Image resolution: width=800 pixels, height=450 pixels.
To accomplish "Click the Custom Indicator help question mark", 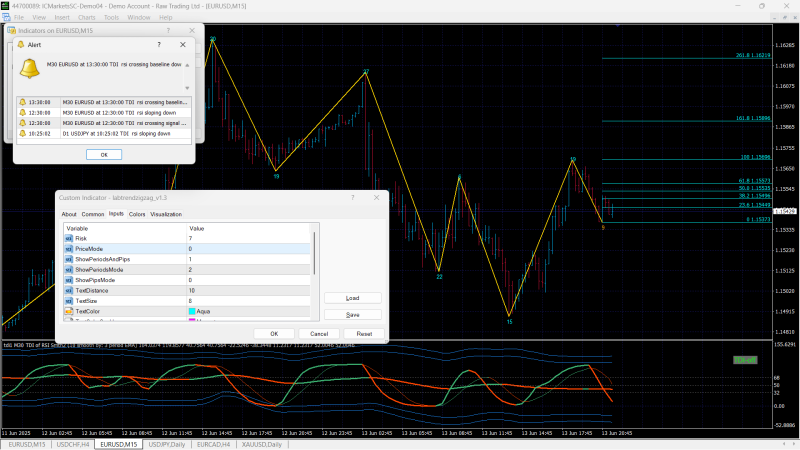I will pos(352,198).
